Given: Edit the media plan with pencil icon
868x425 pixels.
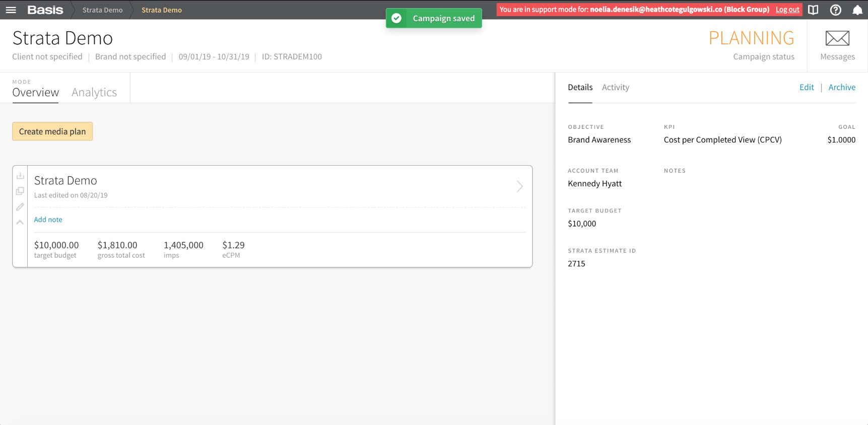Looking at the screenshot, I should pos(20,206).
